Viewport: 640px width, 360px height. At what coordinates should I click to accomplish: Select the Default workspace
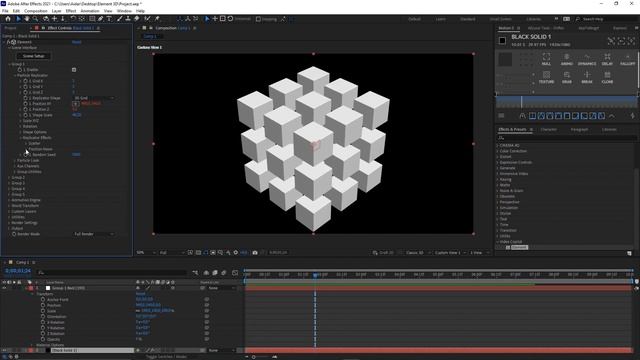pos(414,19)
